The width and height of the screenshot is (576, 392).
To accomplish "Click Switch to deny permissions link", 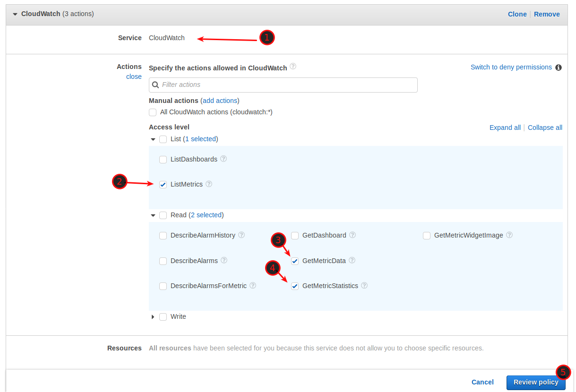I will tap(511, 67).
